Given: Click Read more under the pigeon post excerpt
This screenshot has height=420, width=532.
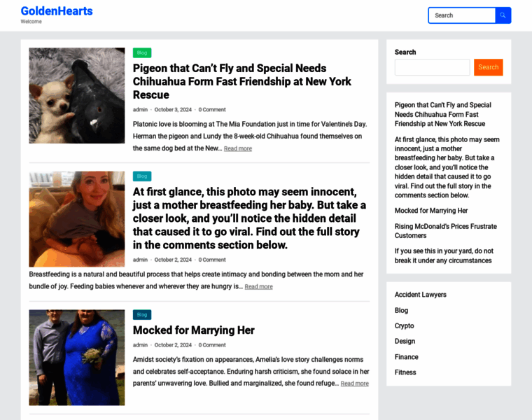Looking at the screenshot, I should 238,148.
